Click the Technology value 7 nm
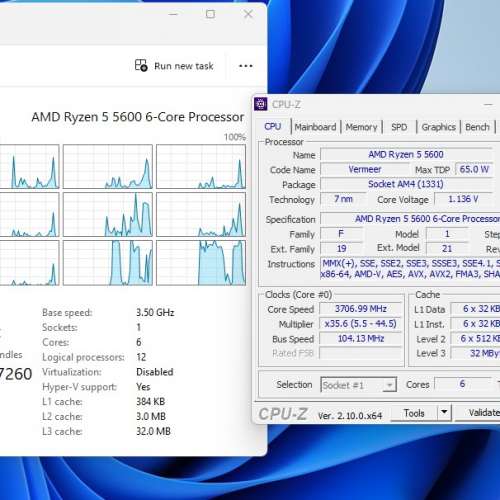This screenshot has height=500, width=500. 343,199
